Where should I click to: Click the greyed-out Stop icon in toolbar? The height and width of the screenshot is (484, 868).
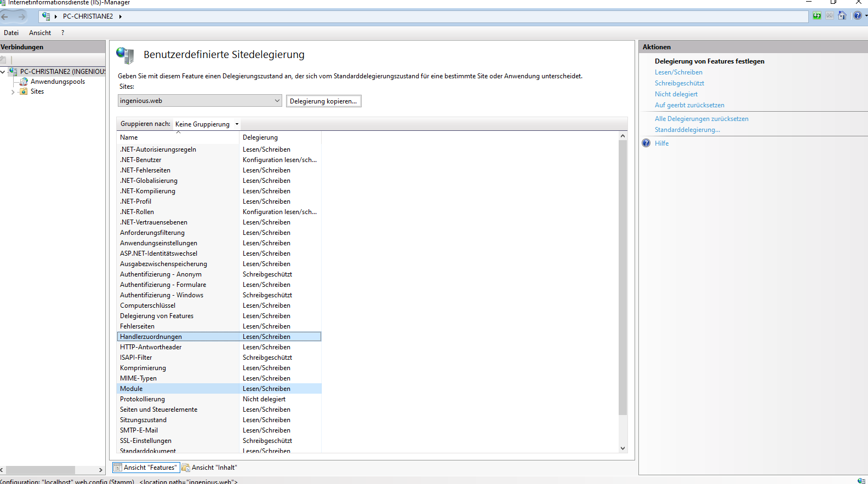tap(830, 16)
